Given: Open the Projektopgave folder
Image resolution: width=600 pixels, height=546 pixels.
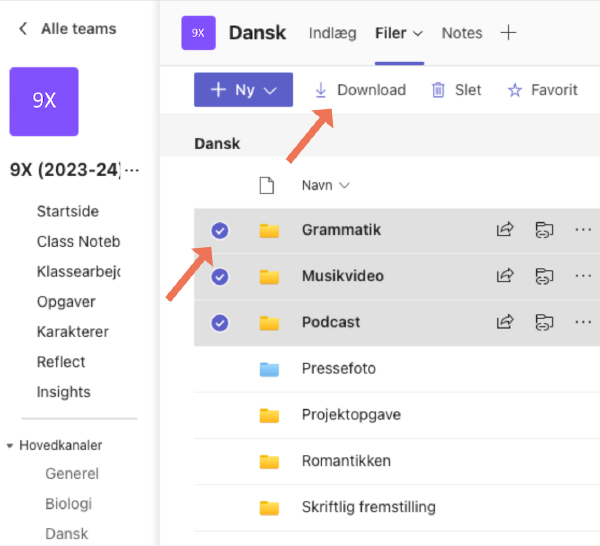Looking at the screenshot, I should [x=351, y=415].
